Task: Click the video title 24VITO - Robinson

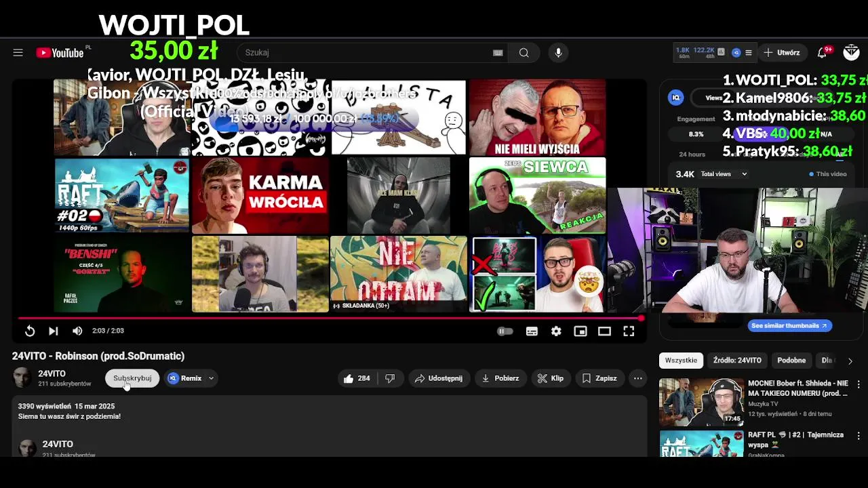Action: (x=98, y=356)
